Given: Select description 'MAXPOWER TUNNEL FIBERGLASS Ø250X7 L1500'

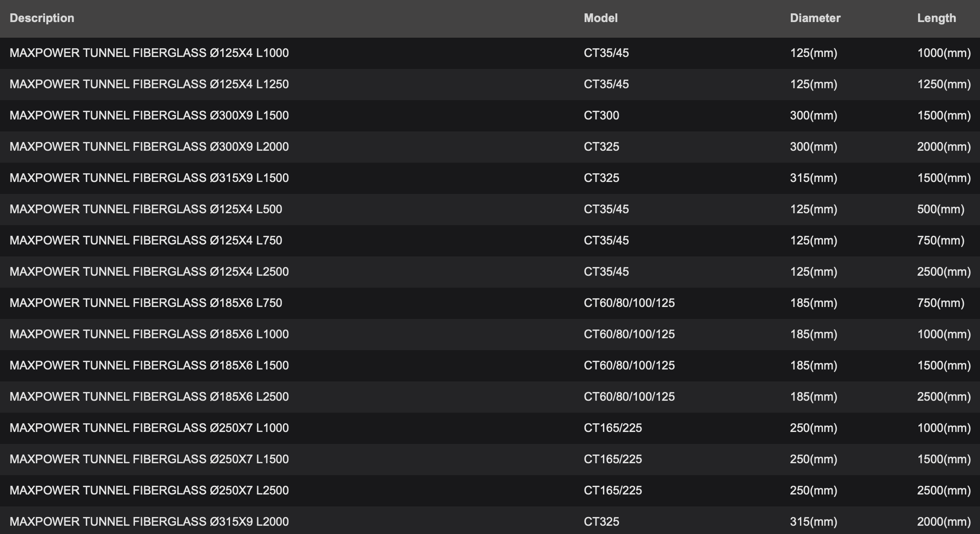Looking at the screenshot, I should (149, 459).
